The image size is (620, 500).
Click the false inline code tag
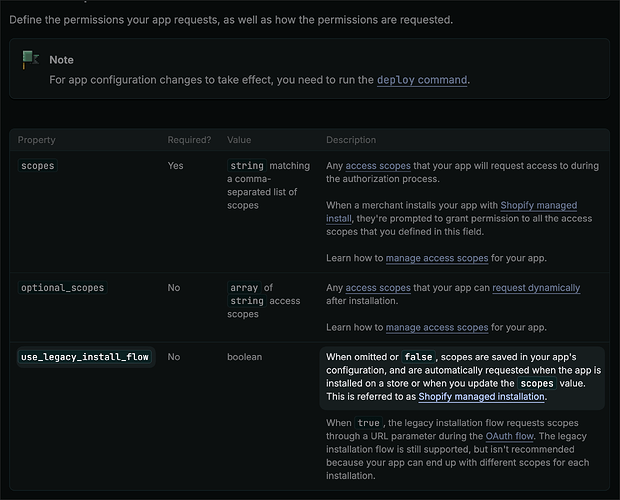click(418, 358)
